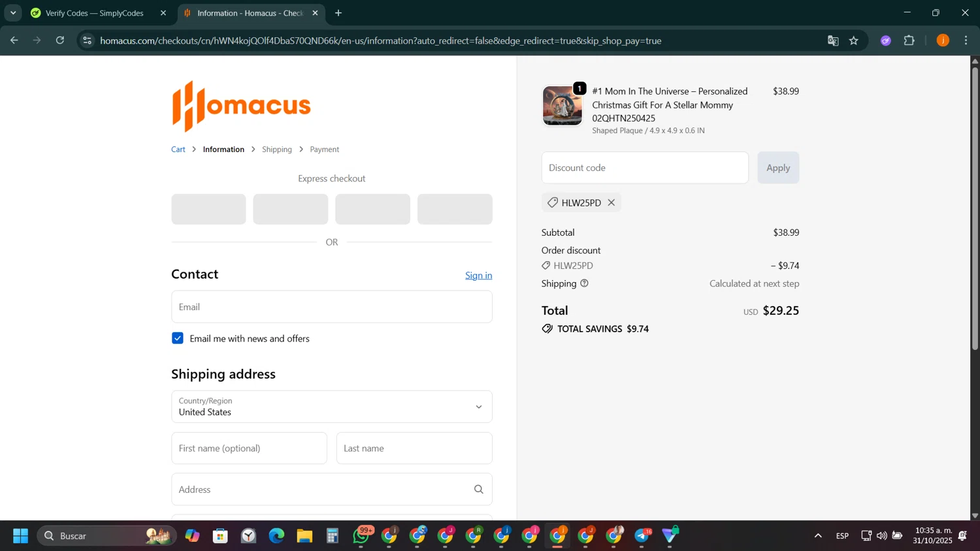Click the purple extension icon in toolbar
Viewport: 980px width, 551px height.
(x=886, y=40)
